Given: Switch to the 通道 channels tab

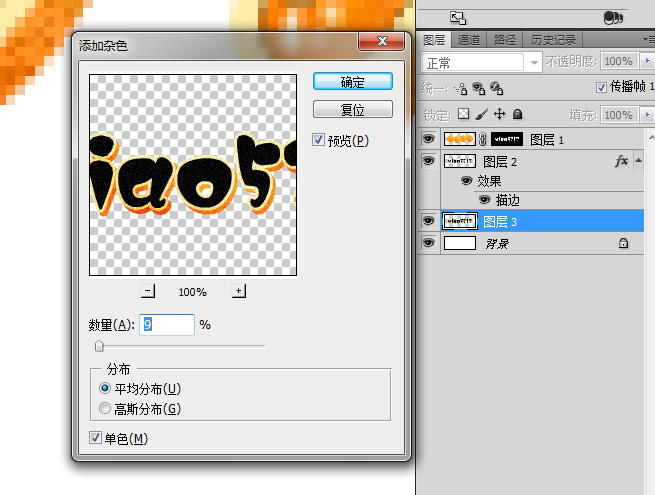Looking at the screenshot, I should coord(467,40).
